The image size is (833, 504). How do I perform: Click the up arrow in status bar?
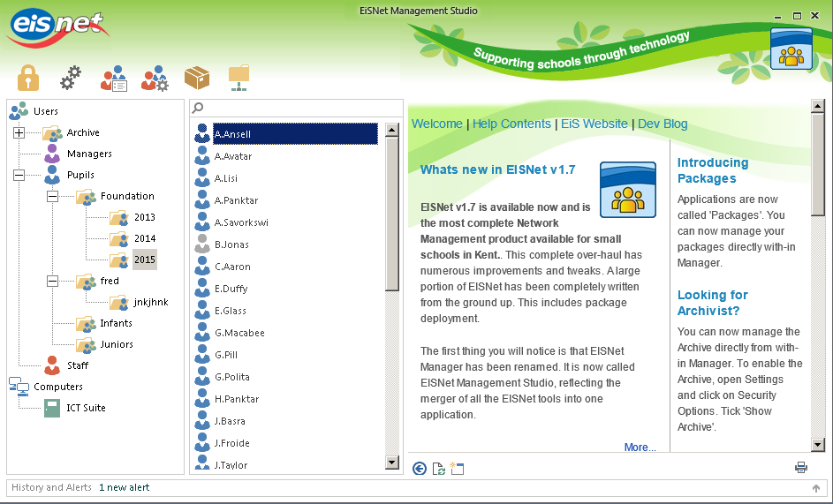(816, 488)
